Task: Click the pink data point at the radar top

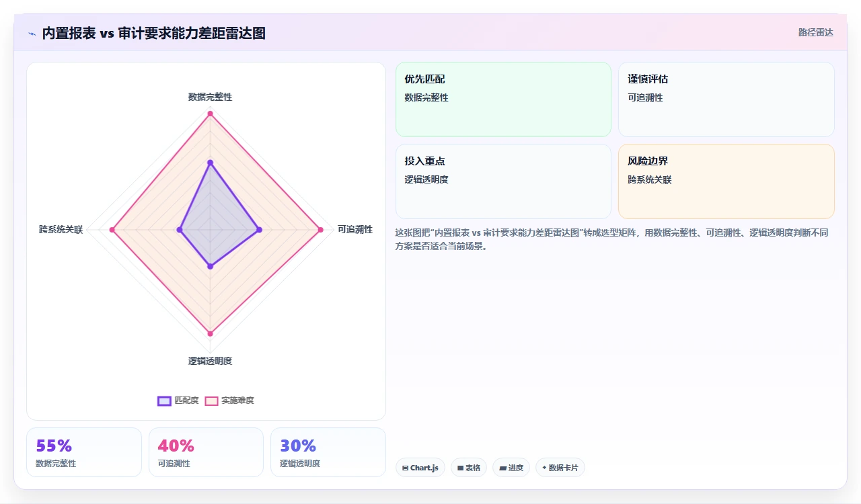Action: click(x=210, y=114)
